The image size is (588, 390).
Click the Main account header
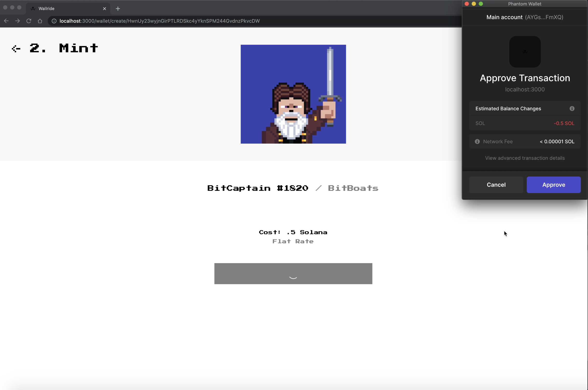point(525,17)
